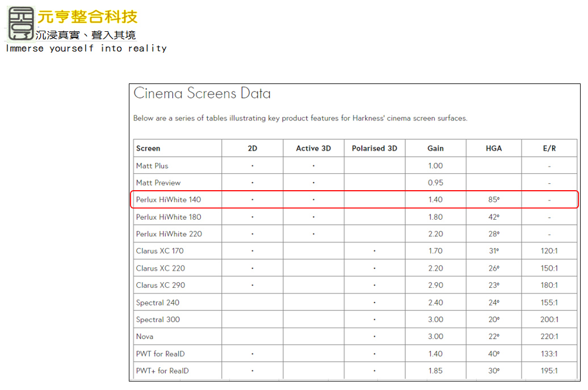Click the gain value 1.85
588x390 pixels.
(435, 371)
